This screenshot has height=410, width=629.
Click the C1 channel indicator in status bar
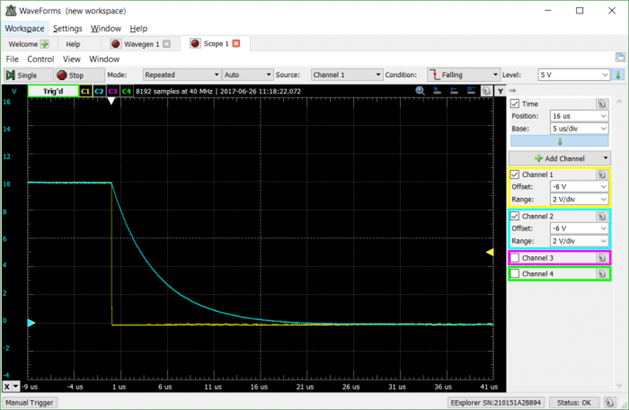coord(86,91)
